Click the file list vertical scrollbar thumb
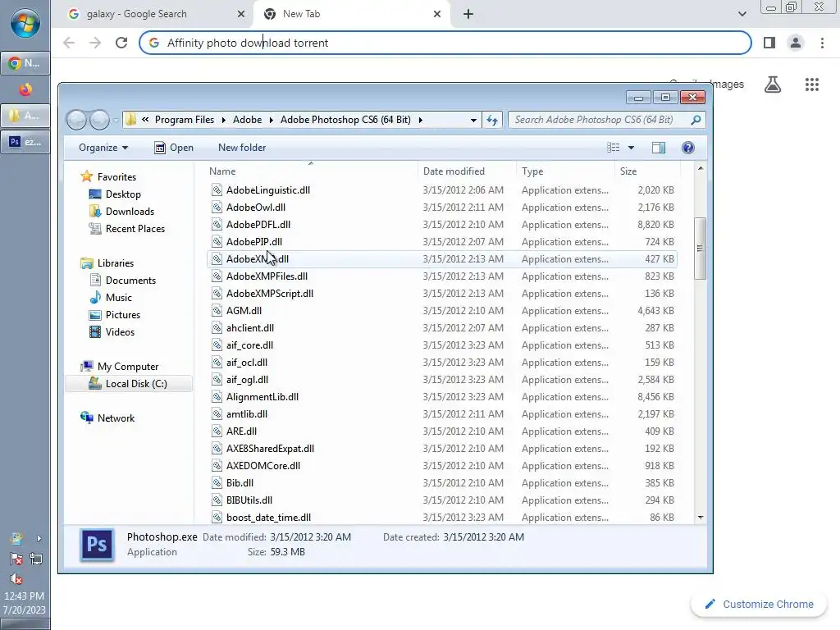Viewport: 840px width, 630px height. point(700,248)
